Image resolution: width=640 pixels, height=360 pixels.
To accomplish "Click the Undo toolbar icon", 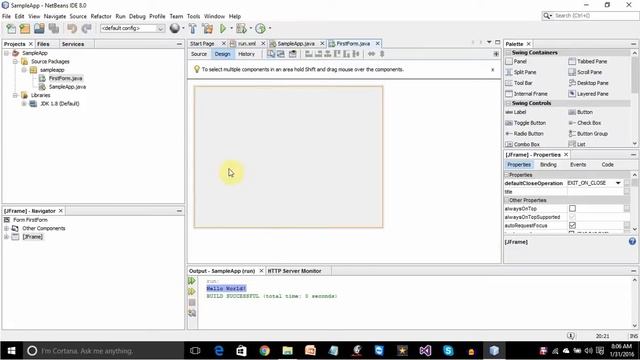I will pyautogui.click(x=72, y=28).
